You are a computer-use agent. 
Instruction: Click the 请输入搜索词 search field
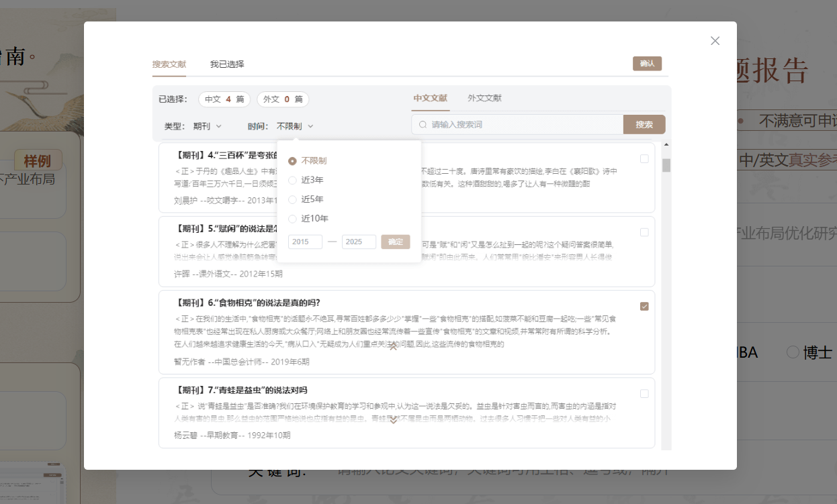tap(517, 124)
